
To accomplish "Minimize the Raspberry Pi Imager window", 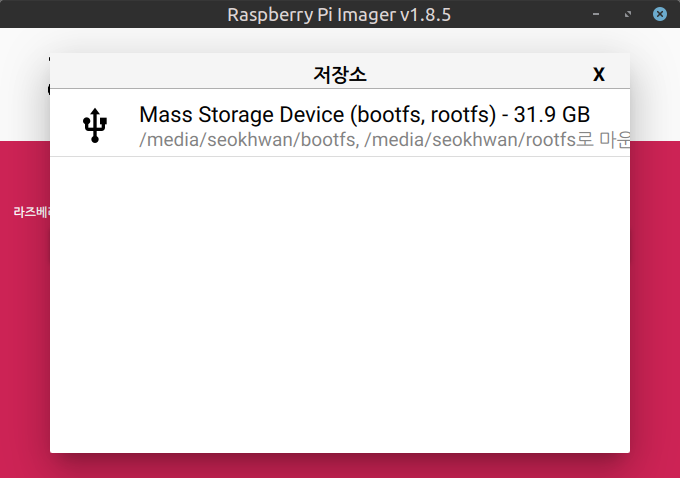I will [x=596, y=14].
